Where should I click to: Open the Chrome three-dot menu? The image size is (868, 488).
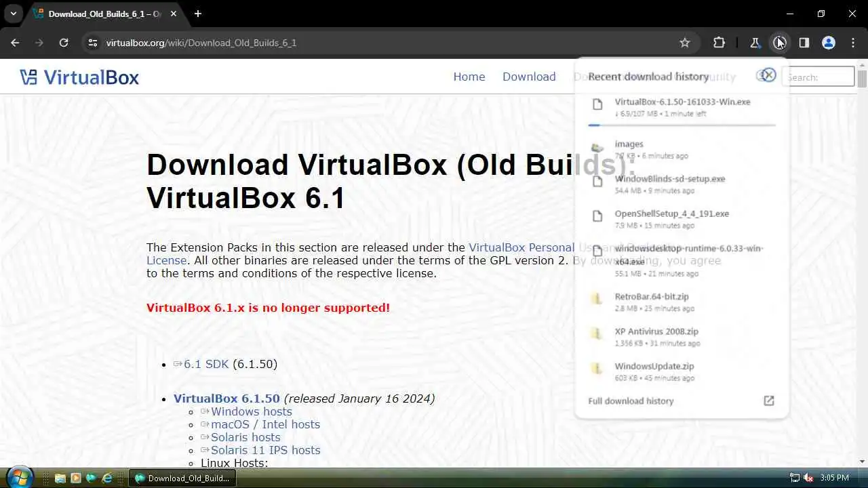click(853, 43)
